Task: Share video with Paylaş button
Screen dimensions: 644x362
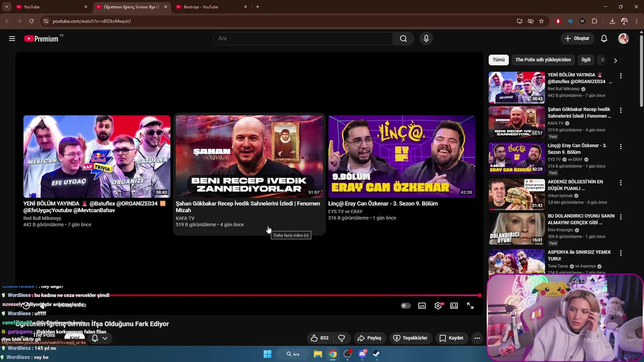Action: tap(369, 338)
